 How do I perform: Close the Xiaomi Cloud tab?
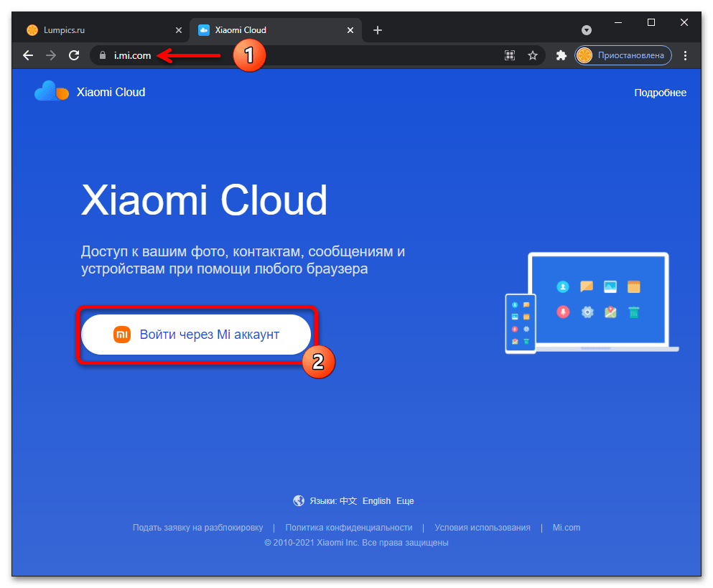click(350, 30)
